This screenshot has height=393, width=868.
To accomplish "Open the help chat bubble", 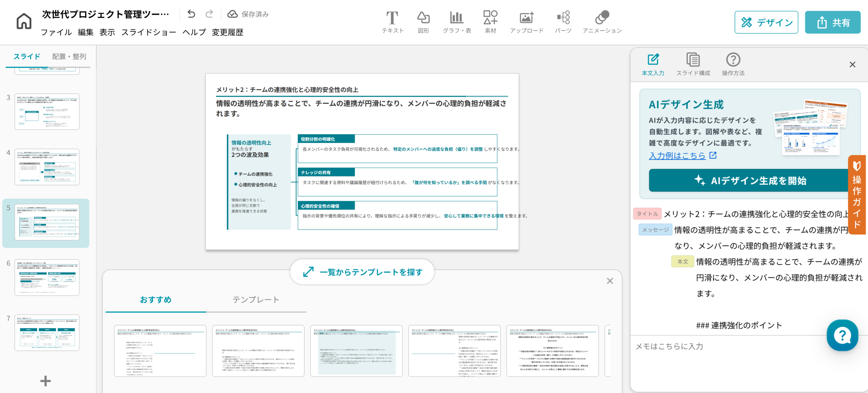I will (842, 335).
